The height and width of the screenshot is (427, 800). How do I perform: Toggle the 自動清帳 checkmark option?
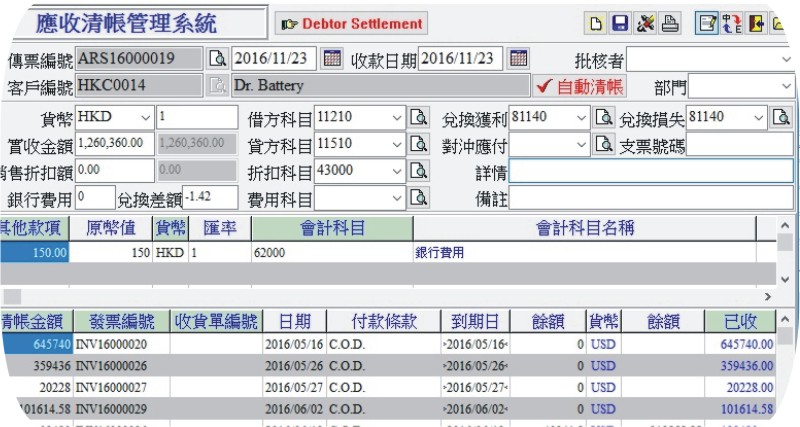(x=581, y=86)
